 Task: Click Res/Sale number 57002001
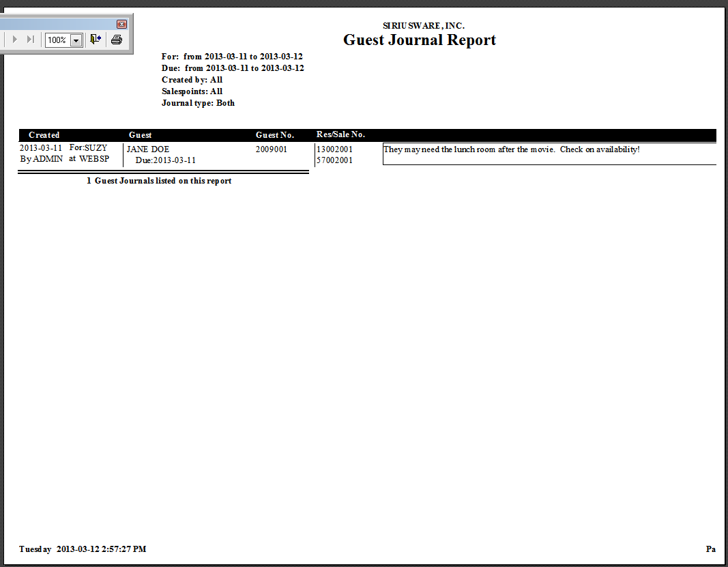[x=334, y=160]
